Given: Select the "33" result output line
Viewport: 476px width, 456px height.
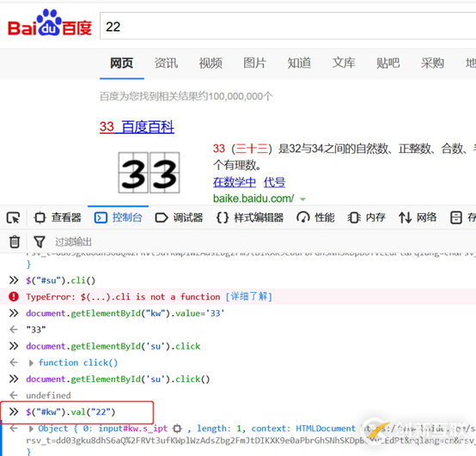Looking at the screenshot, I should (36, 330).
